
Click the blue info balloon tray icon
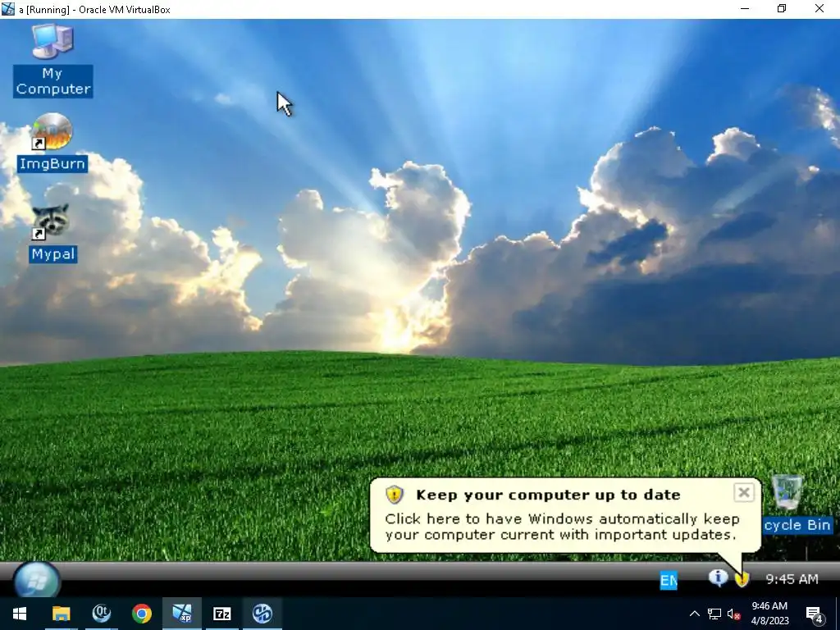[718, 577]
